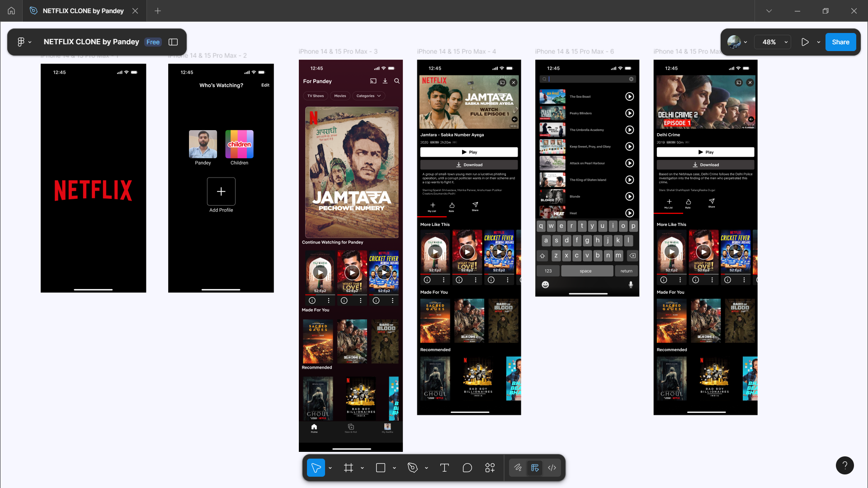Open a new tab with plus
Viewport: 868px width, 488px height.
click(158, 11)
